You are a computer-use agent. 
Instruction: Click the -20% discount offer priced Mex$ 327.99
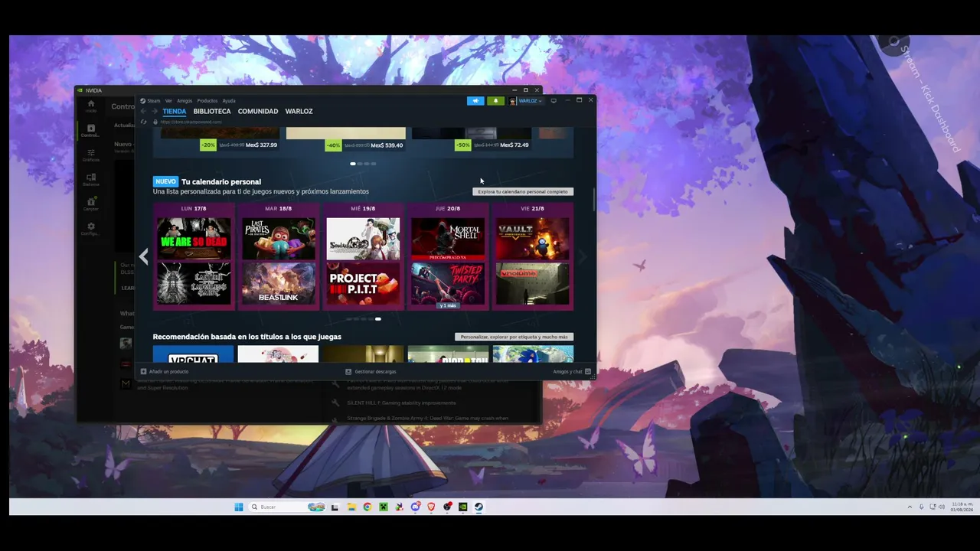(239, 145)
